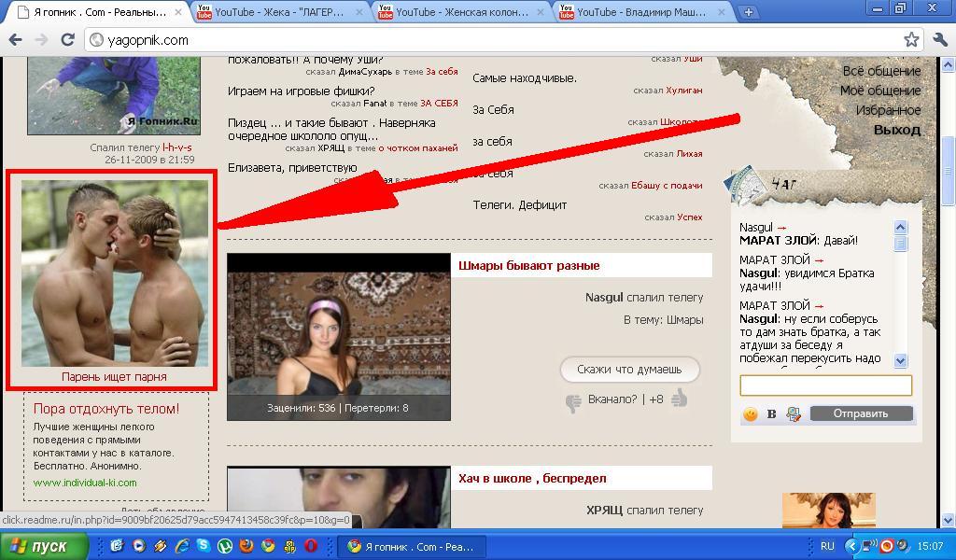956x560 pixels.
Task: Open network connection tray icon
Action: [x=869, y=546]
